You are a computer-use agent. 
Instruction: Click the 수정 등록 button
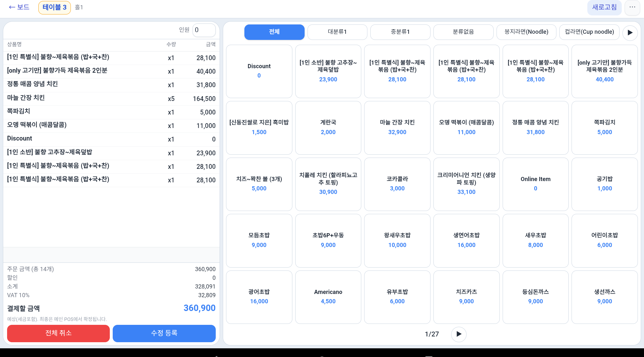(164, 333)
